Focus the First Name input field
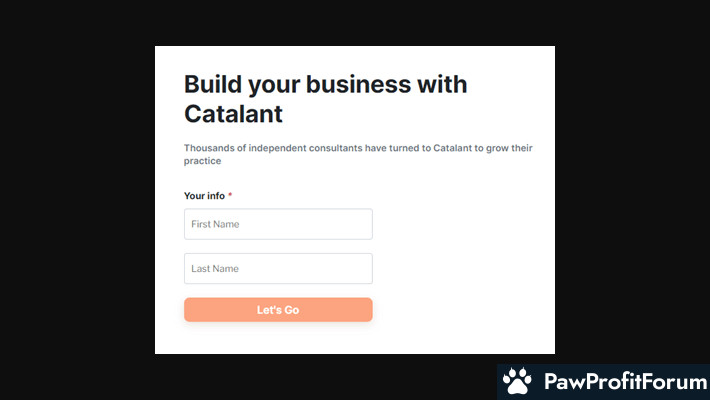The height and width of the screenshot is (400, 710). tap(278, 224)
